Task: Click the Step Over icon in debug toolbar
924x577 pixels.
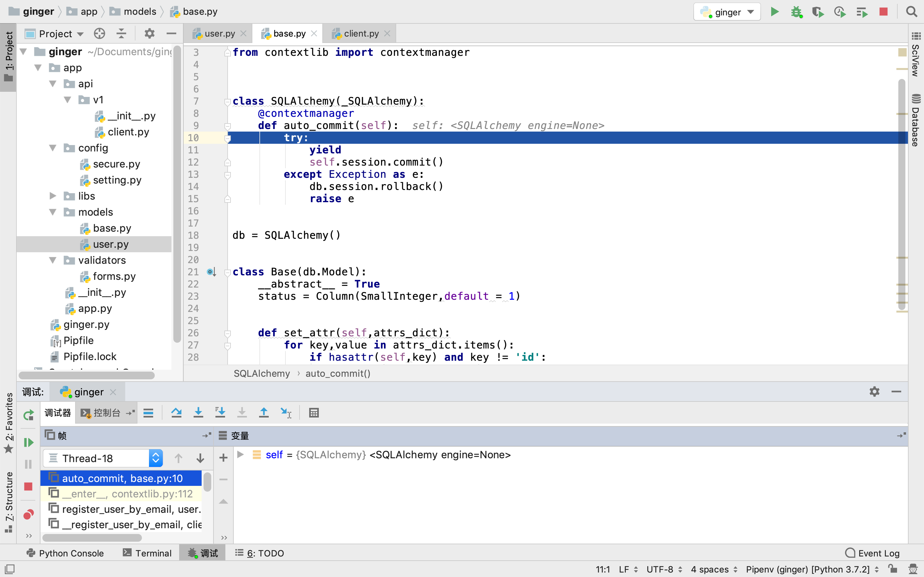Action: pyautogui.click(x=176, y=413)
